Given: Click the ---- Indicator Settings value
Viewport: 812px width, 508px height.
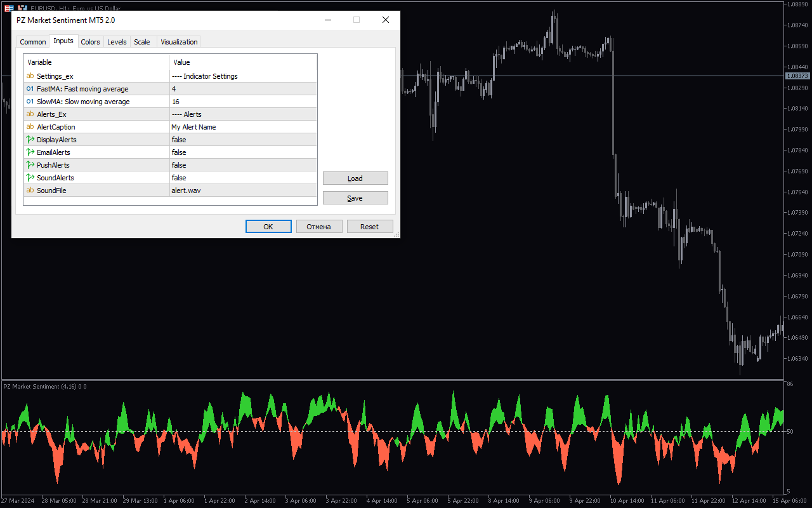Looking at the screenshot, I should [x=243, y=76].
